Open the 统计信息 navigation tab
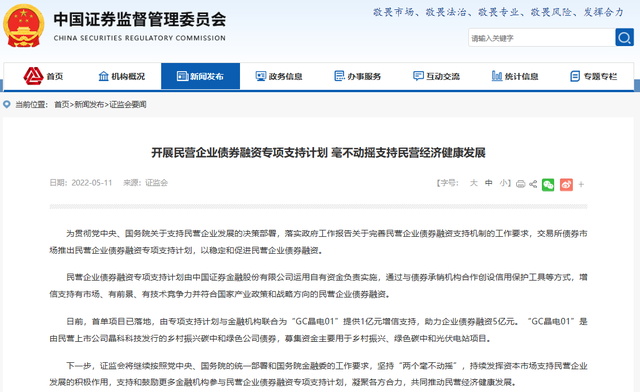 [515, 76]
